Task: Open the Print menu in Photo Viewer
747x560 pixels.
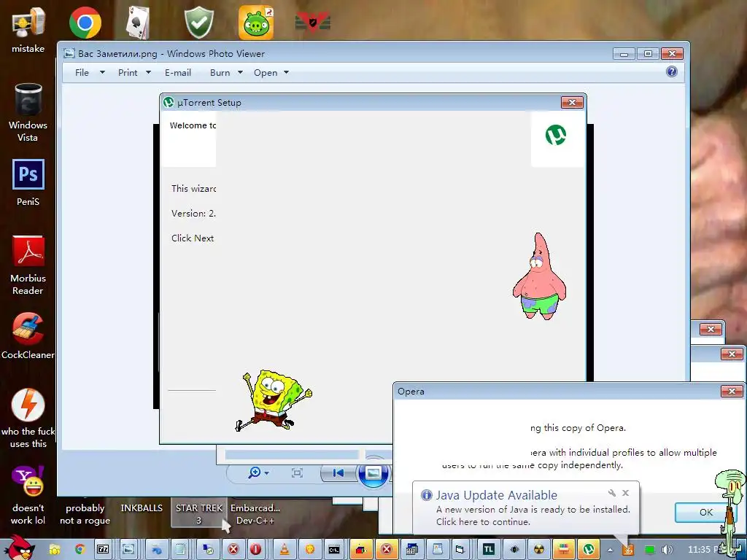Action: point(134,72)
